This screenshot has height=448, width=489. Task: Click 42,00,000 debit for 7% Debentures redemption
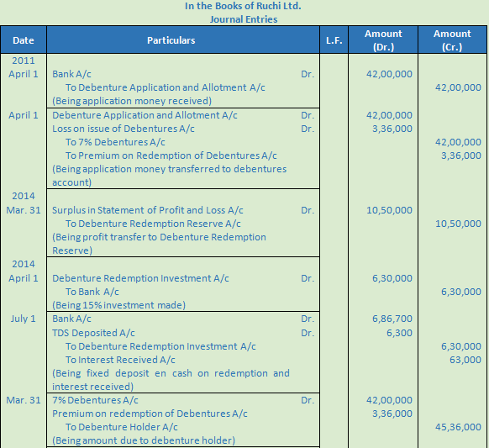389,400
